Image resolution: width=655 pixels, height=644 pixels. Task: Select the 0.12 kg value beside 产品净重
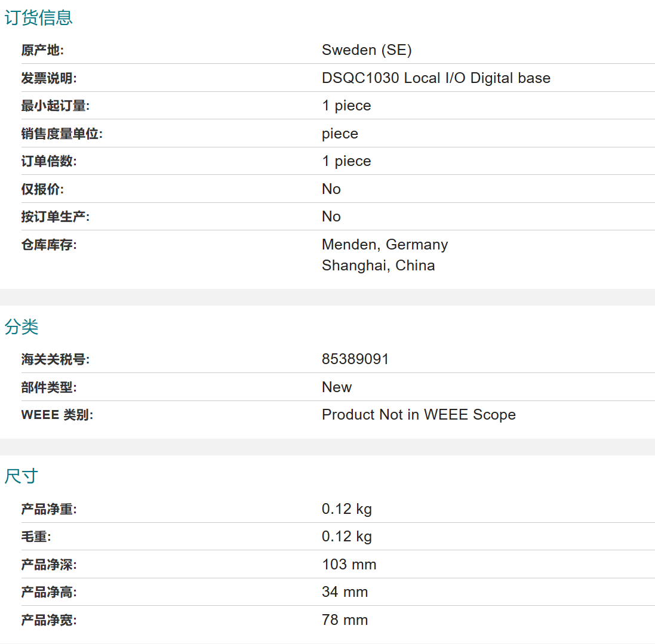click(x=347, y=509)
